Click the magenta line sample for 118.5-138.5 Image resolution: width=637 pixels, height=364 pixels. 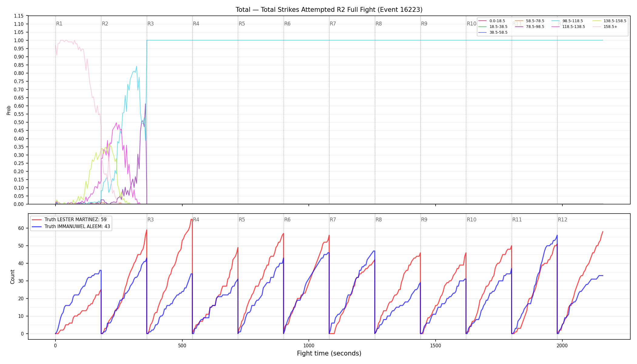tap(555, 27)
